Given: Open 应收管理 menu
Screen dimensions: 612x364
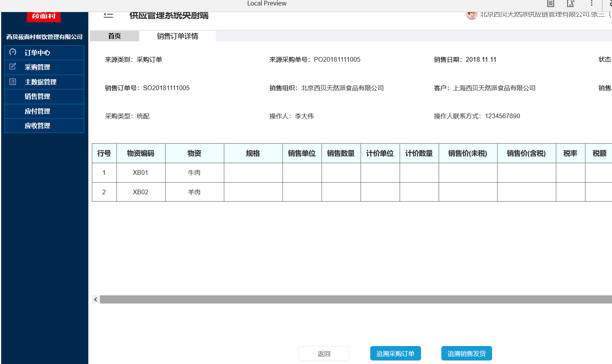Looking at the screenshot, I should coord(44,126).
